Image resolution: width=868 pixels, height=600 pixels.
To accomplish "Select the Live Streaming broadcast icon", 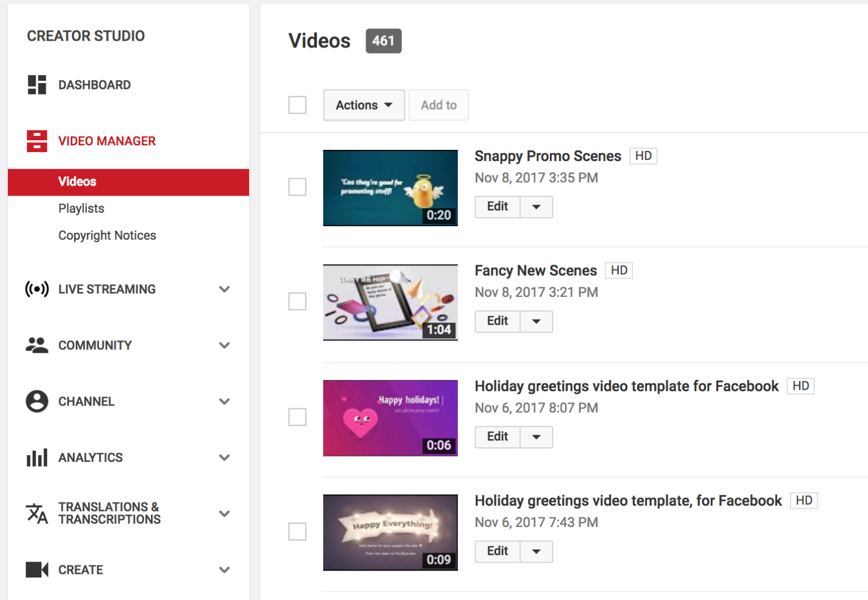I will click(x=37, y=289).
